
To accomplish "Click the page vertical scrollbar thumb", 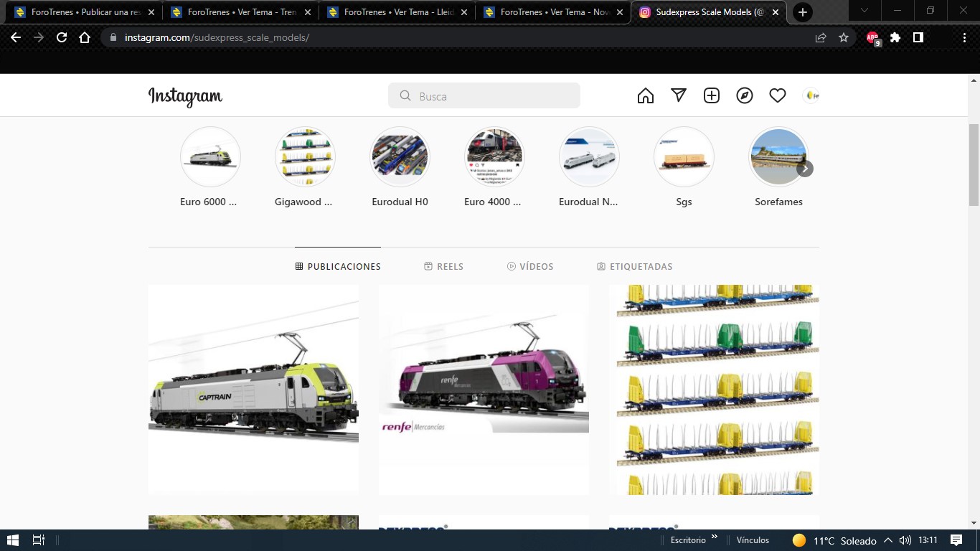I will (974, 165).
